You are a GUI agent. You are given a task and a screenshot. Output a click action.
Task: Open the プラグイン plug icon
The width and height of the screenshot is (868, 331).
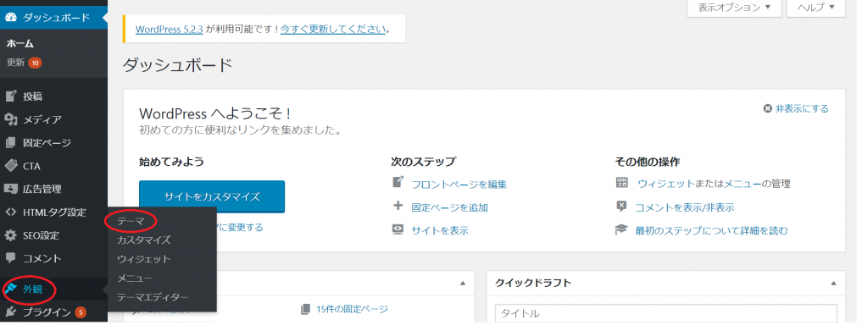click(10, 312)
